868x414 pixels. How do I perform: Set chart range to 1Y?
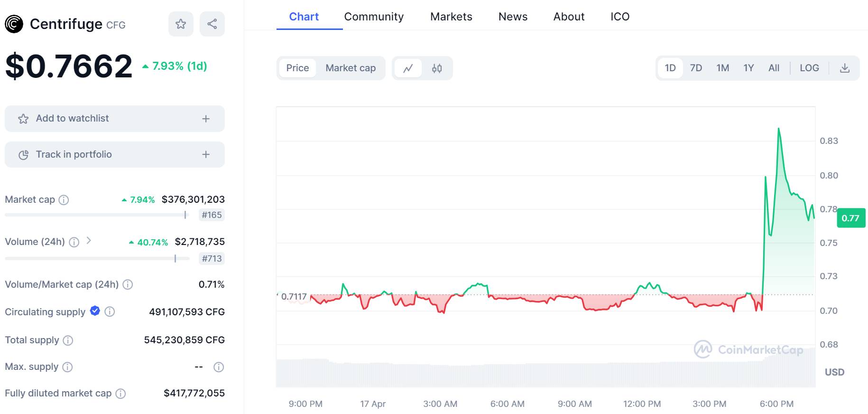click(748, 68)
